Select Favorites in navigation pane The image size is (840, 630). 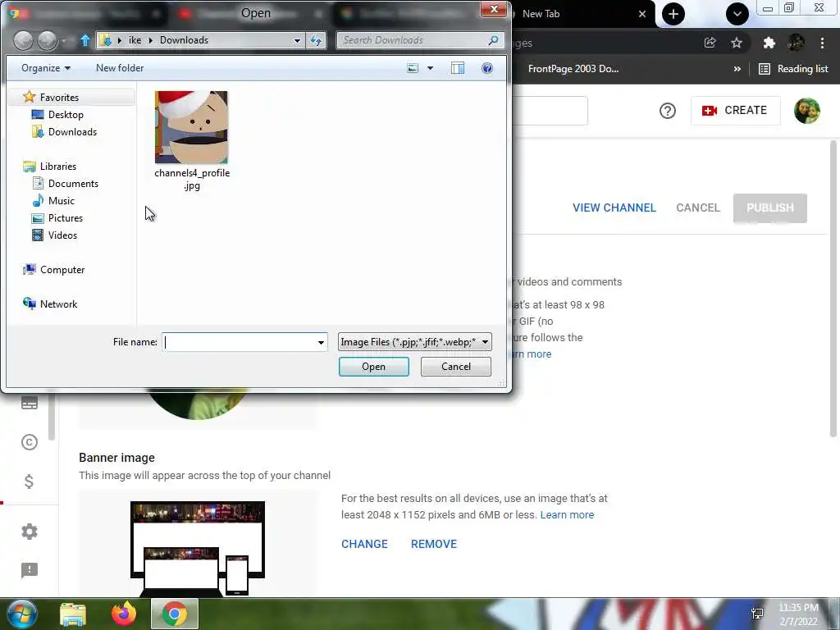[x=59, y=98]
